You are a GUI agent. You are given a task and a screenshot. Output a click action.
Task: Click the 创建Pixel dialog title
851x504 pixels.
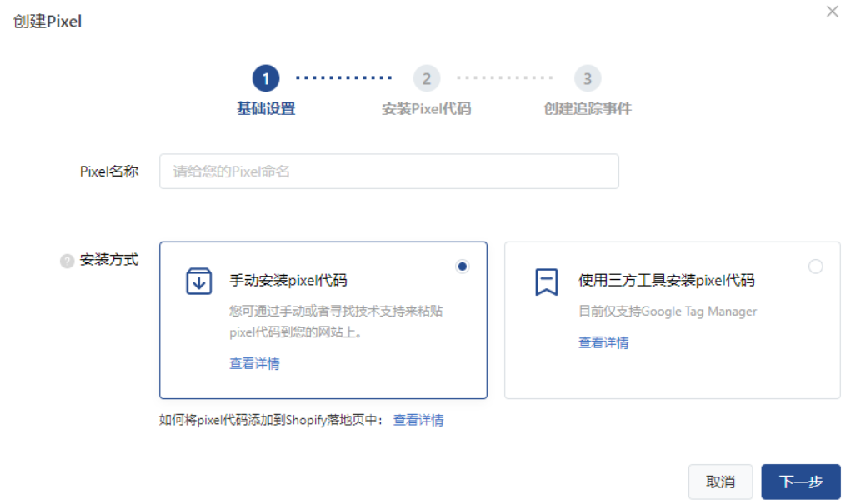pyautogui.click(x=48, y=22)
